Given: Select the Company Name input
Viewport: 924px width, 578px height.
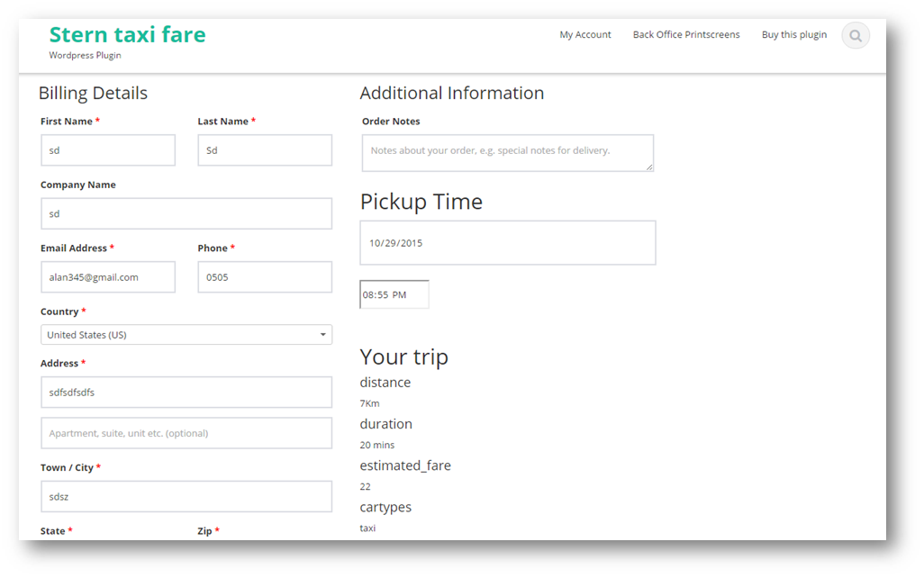Looking at the screenshot, I should [186, 214].
